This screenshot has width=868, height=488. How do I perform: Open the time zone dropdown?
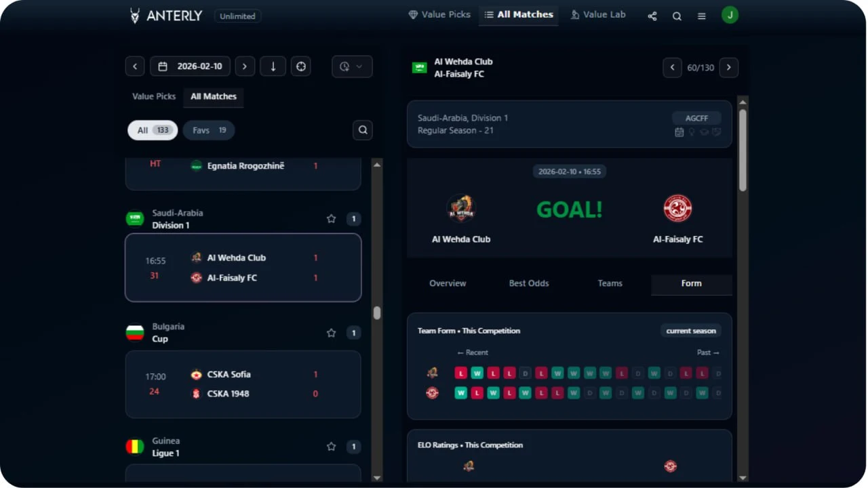pyautogui.click(x=351, y=66)
